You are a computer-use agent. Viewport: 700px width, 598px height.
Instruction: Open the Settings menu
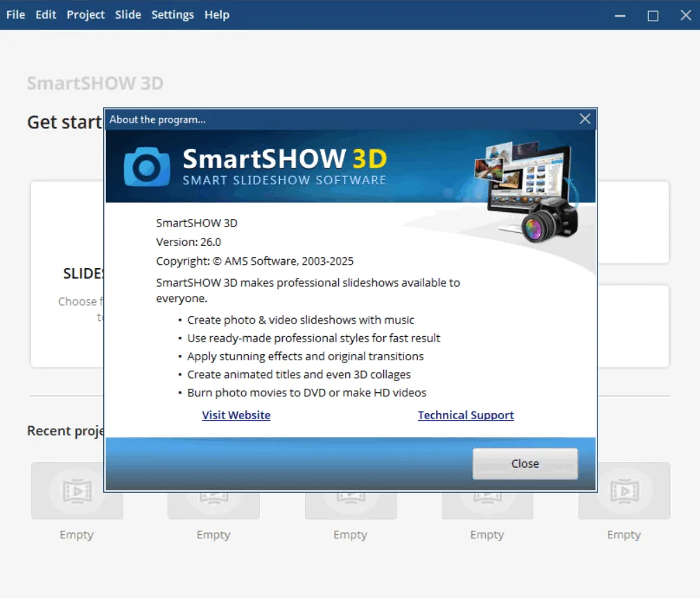click(x=173, y=15)
